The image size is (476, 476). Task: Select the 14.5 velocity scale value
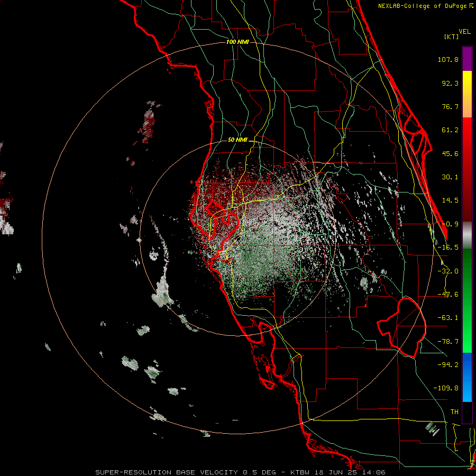click(x=450, y=200)
